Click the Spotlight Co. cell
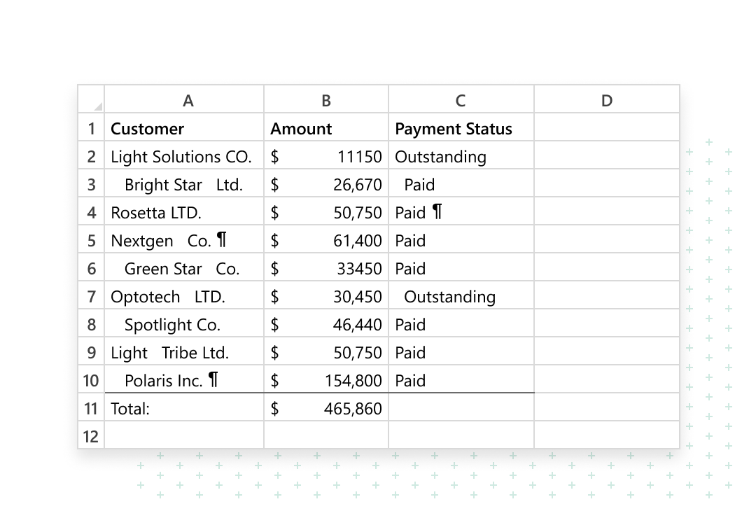 tap(184, 325)
